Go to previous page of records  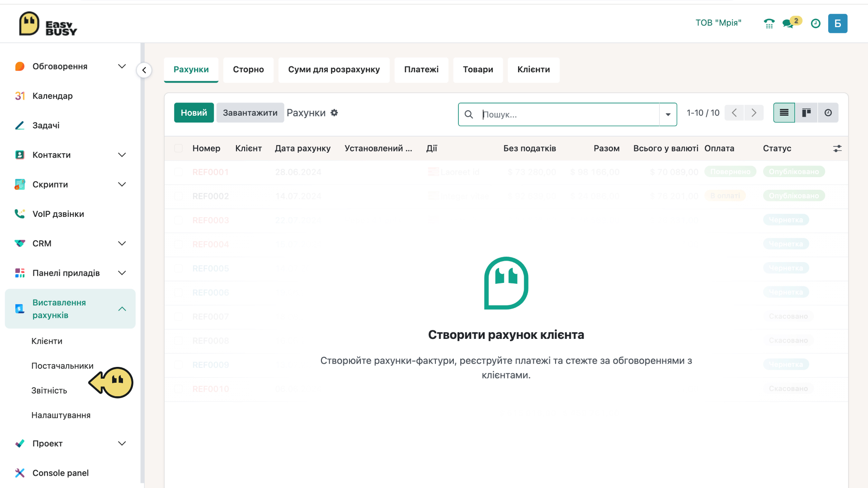[734, 113]
